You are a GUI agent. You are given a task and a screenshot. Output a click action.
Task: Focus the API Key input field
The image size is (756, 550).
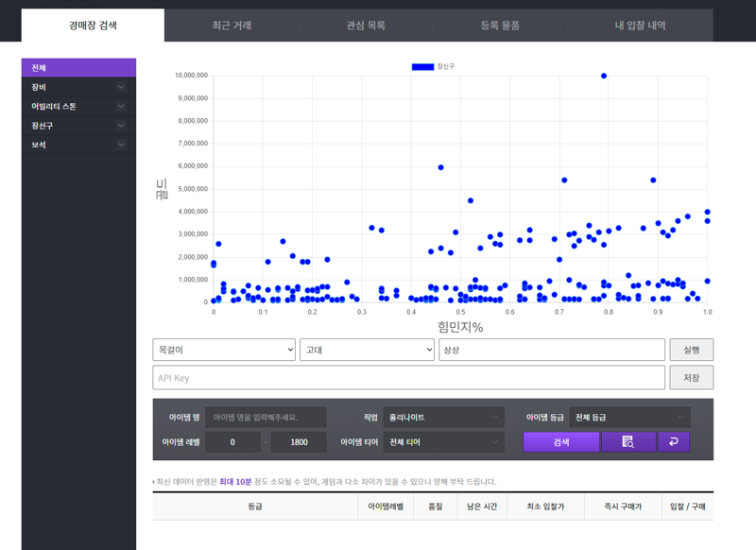(x=409, y=378)
